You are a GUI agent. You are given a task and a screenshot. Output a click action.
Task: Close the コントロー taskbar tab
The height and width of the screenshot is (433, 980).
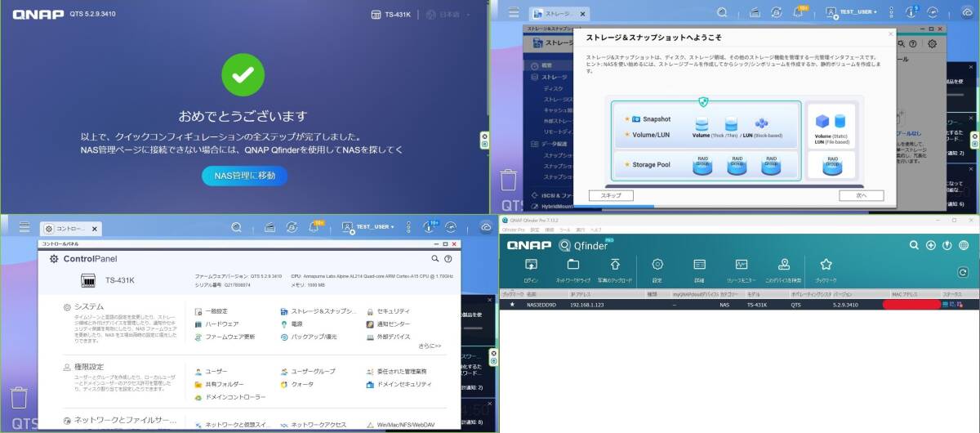coord(95,228)
